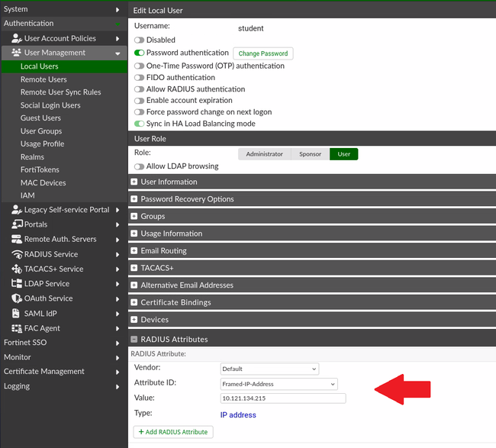Click the TACACS+ Service icon
Viewport: 496px width, 448px height.
17,269
